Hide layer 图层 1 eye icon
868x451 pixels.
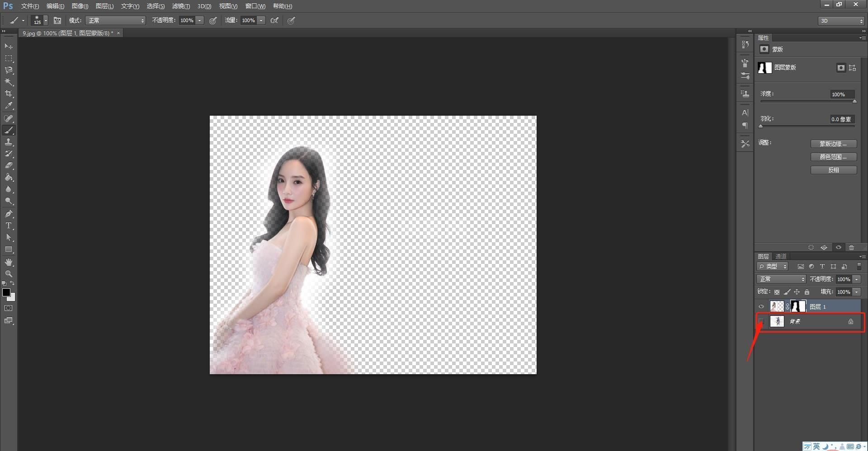(761, 306)
